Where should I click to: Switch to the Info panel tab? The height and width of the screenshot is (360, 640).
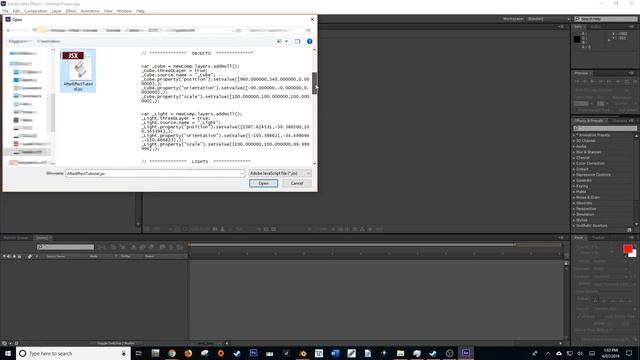(x=579, y=27)
